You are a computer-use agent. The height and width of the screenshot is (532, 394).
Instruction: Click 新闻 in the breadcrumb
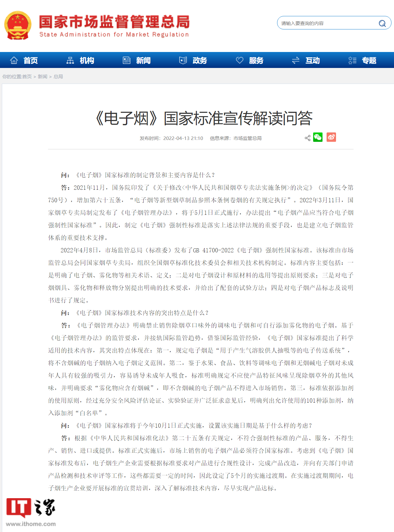coord(43,77)
